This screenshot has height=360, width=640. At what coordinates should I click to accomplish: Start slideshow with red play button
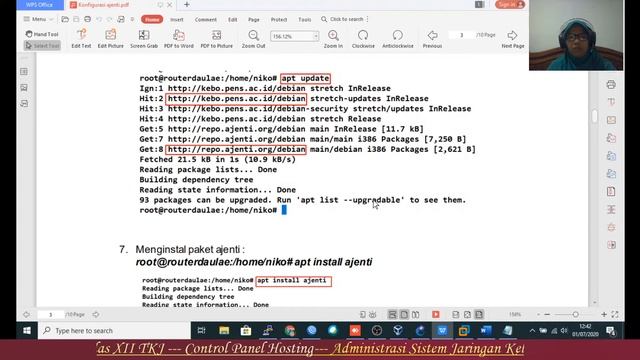tap(436, 314)
